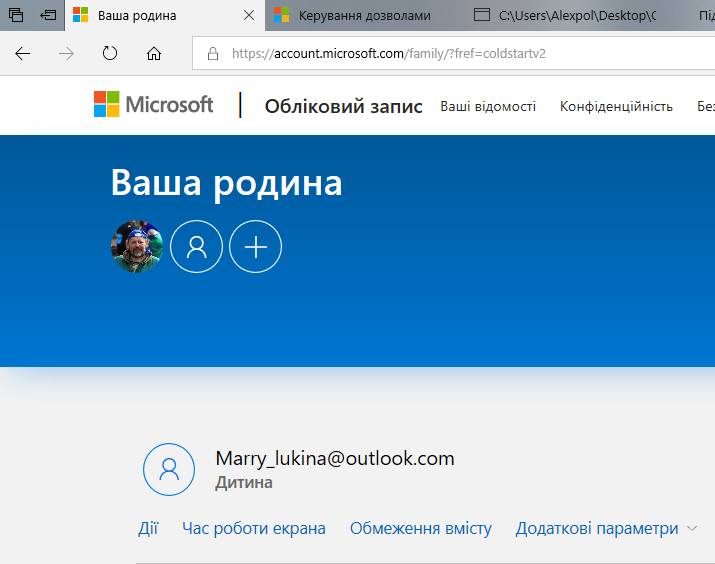Reload the page with the Refresh icon
Viewport: 715px width, 564px height.
click(x=109, y=53)
